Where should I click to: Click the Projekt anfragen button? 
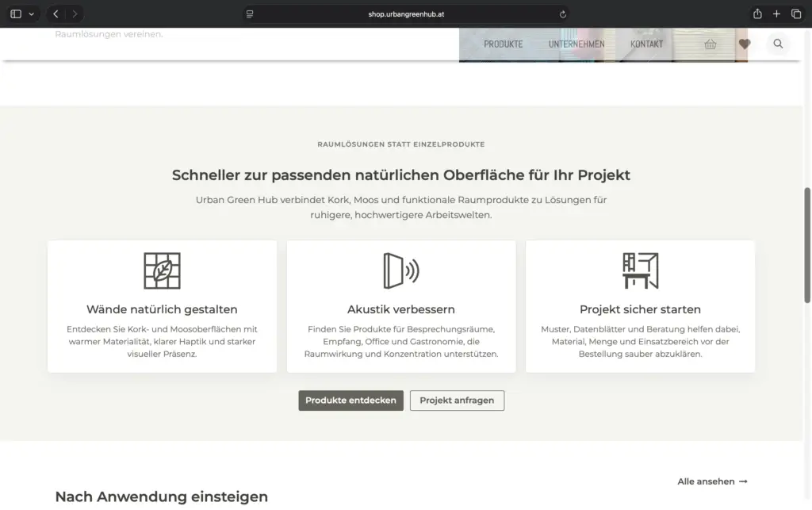tap(457, 401)
